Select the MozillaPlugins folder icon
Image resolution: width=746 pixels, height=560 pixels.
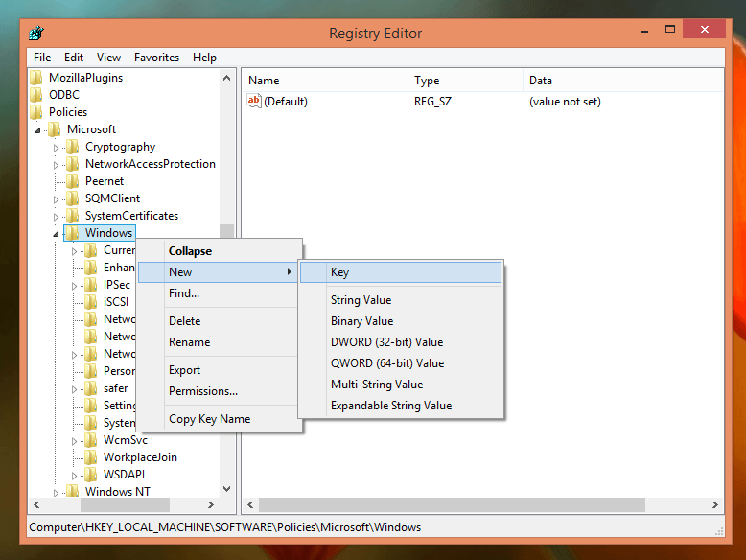tap(36, 78)
